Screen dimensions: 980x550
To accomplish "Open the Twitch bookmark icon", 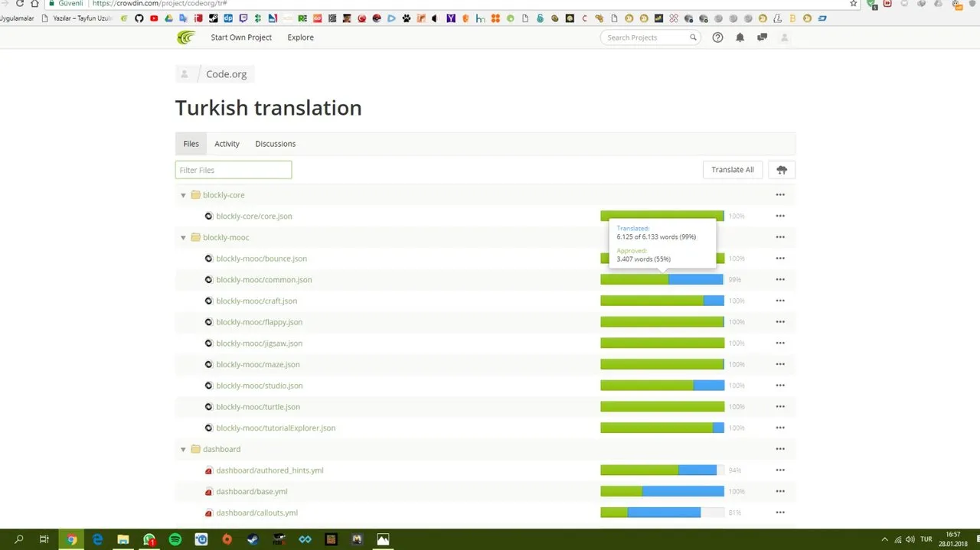I will [x=243, y=18].
